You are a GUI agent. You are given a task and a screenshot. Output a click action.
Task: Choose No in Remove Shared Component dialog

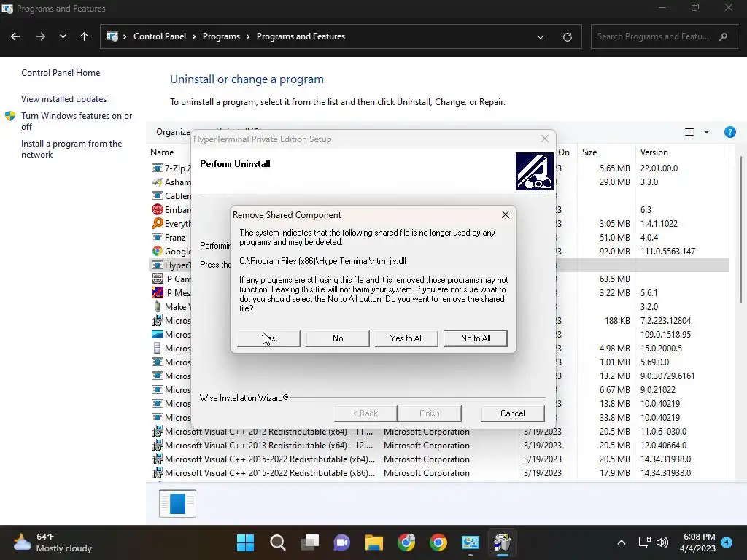coord(337,338)
